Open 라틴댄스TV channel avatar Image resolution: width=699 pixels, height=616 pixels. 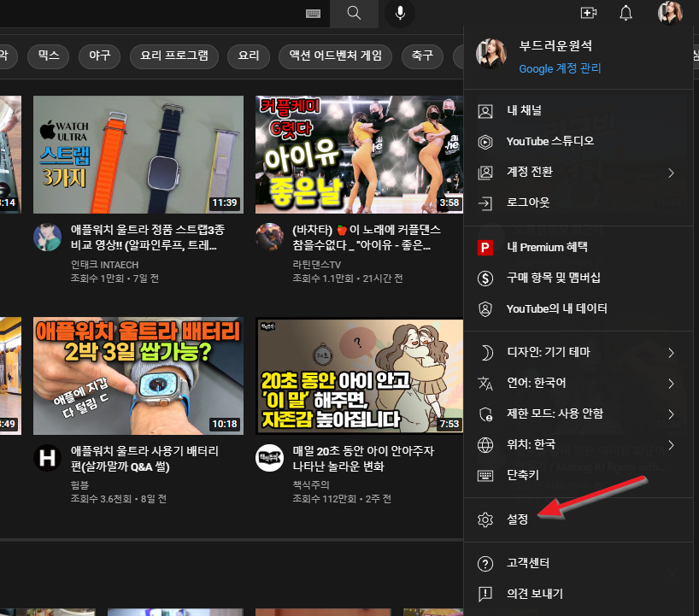tap(269, 238)
